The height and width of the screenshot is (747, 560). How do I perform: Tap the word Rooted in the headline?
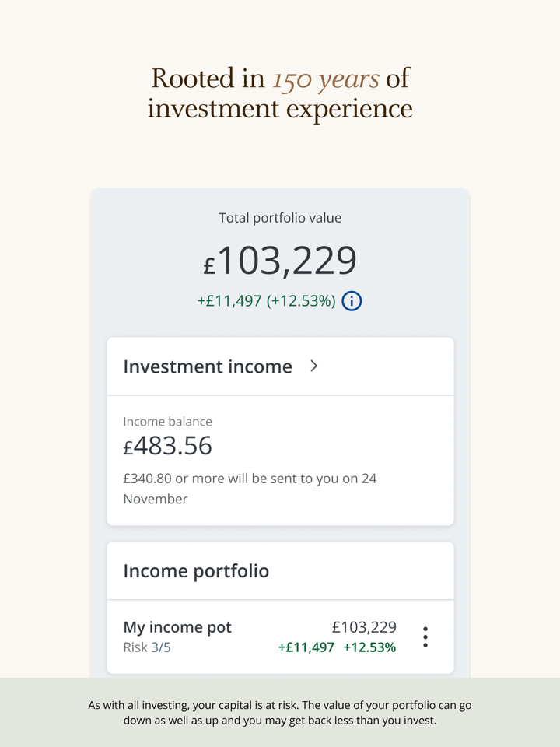[191, 79]
